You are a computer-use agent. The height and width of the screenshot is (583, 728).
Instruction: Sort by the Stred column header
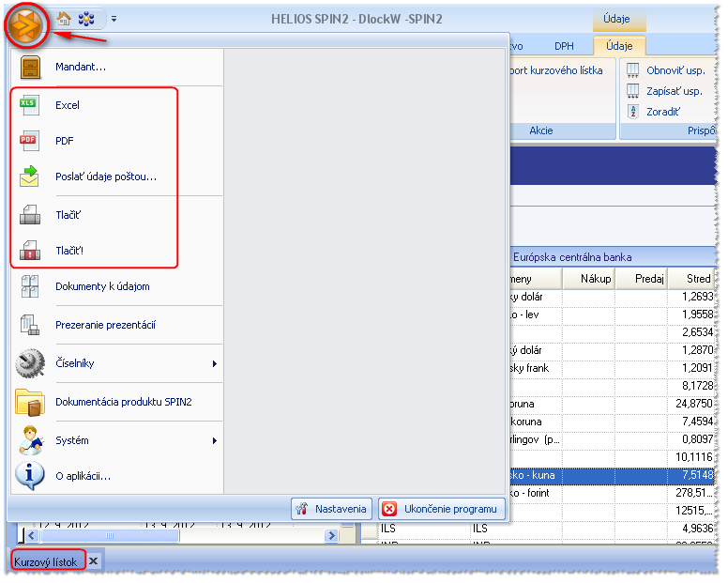click(691, 279)
